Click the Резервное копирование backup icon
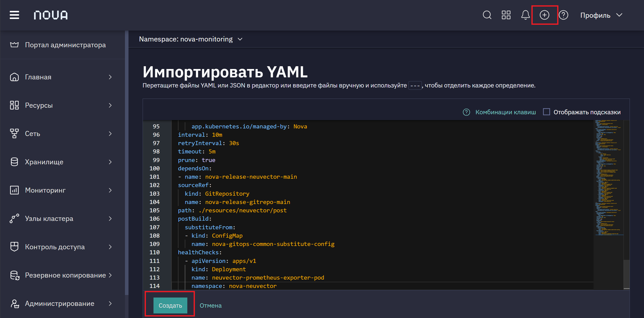Image resolution: width=644 pixels, height=318 pixels. click(x=15, y=275)
